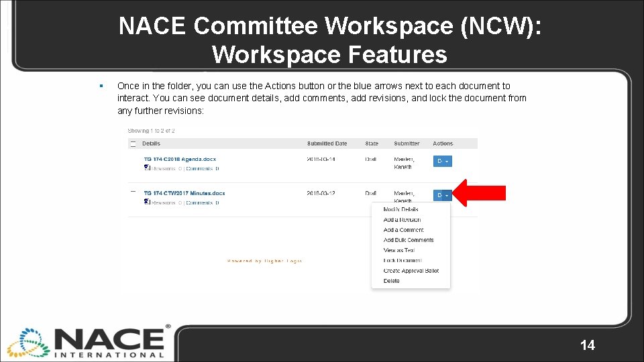This screenshot has height=362, width=644.
Task: Open TG 174 C2018 Agenda.docx document
Action: coord(180,160)
